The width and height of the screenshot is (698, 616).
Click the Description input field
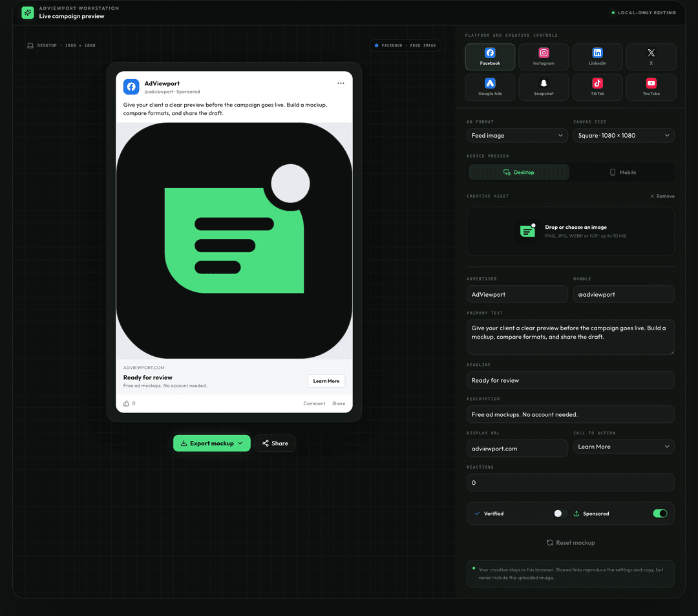pyautogui.click(x=570, y=414)
